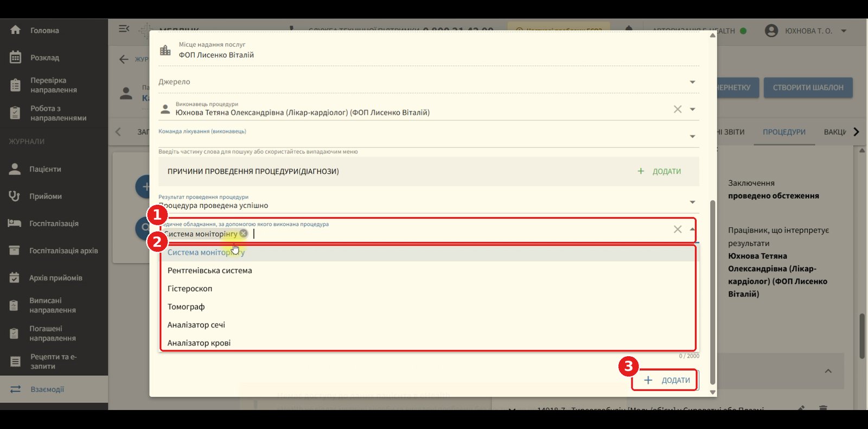
Task: Choose Аналізатор крові from list
Action: 429,343
